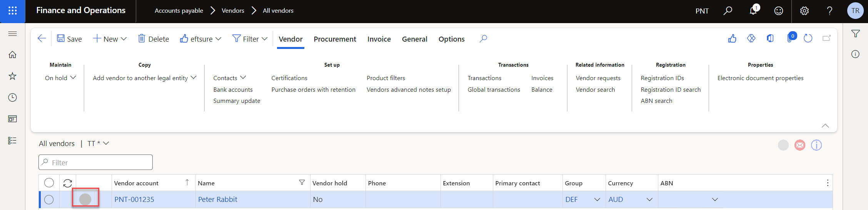Switch to the General tab
The image size is (868, 210).
pos(414,39)
